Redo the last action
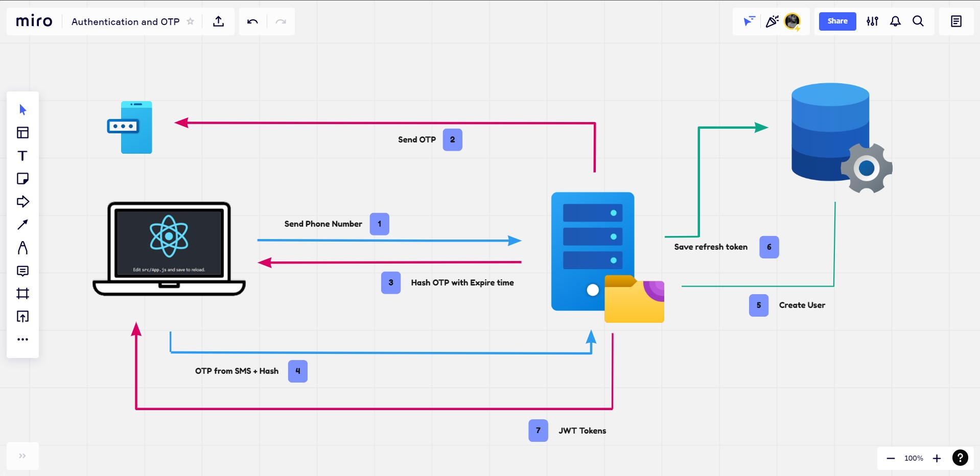 coord(281,21)
